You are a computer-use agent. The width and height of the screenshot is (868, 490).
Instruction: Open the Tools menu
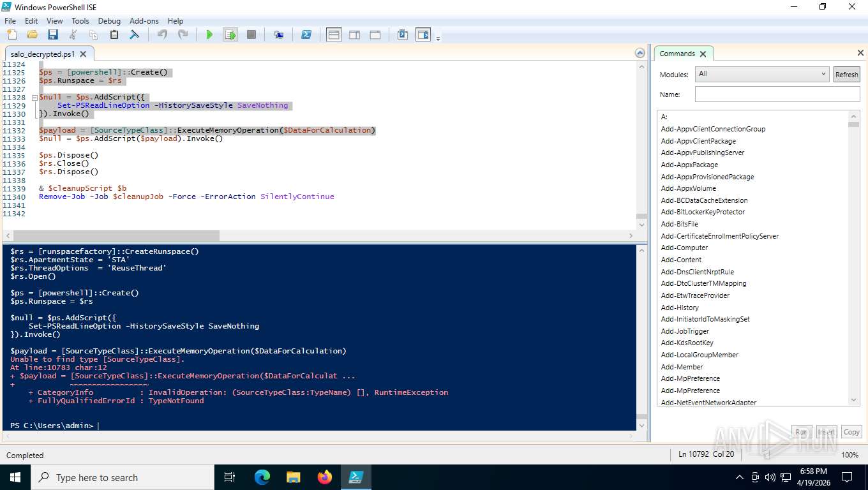tap(80, 20)
